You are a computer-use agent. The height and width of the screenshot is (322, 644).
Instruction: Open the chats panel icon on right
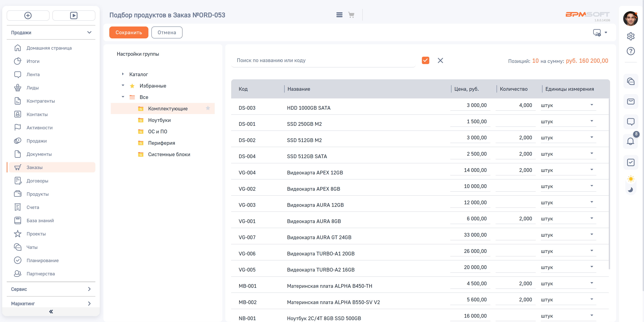point(631,81)
